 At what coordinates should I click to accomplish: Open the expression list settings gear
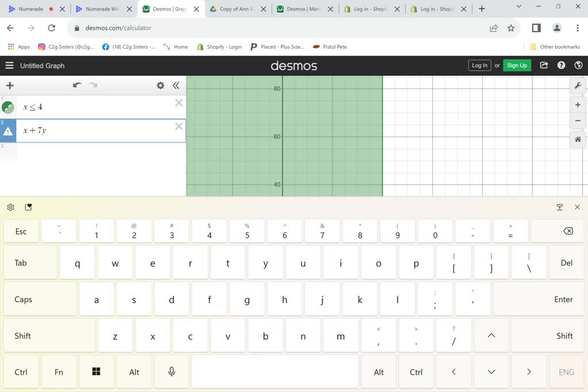[x=160, y=86]
